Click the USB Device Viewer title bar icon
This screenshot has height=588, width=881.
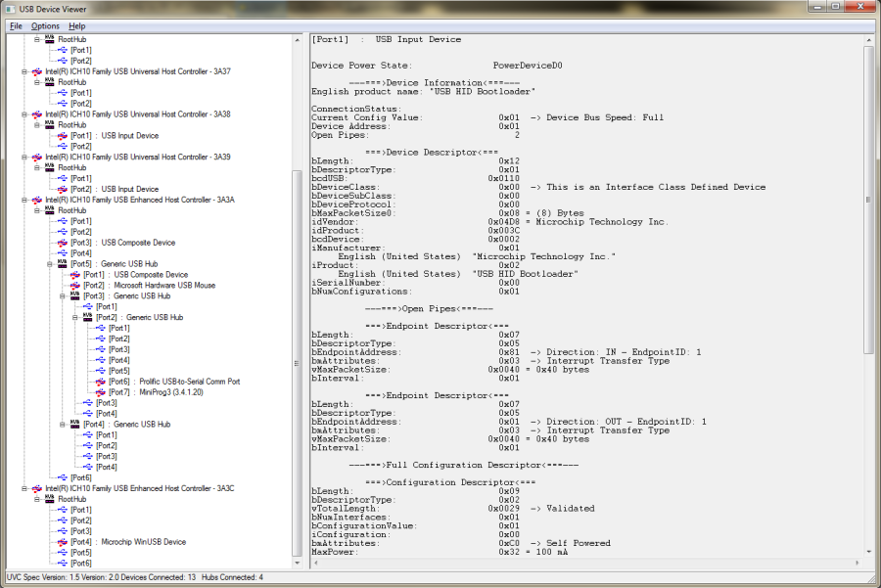[10, 9]
